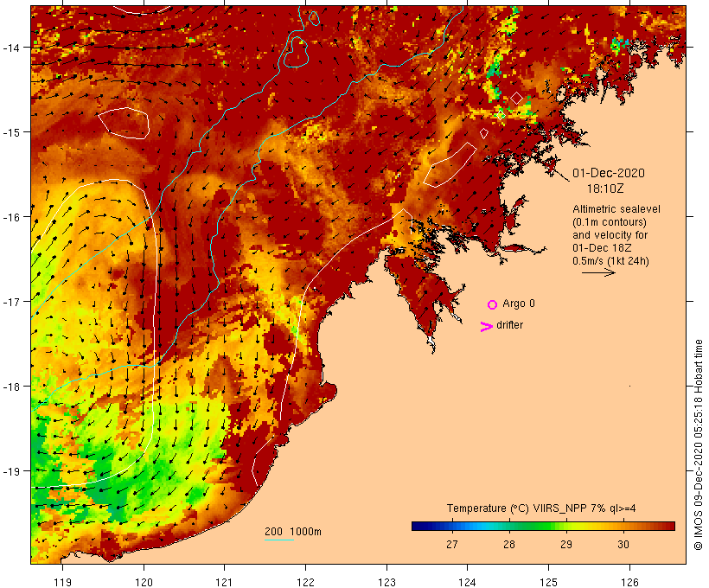Click longitude axis label 123
The image size is (709, 588).
click(386, 582)
